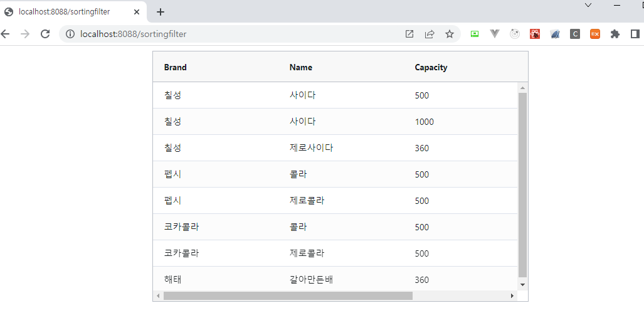Open the grey concentric-circle extension
This screenshot has width=644, height=330.
click(x=515, y=34)
